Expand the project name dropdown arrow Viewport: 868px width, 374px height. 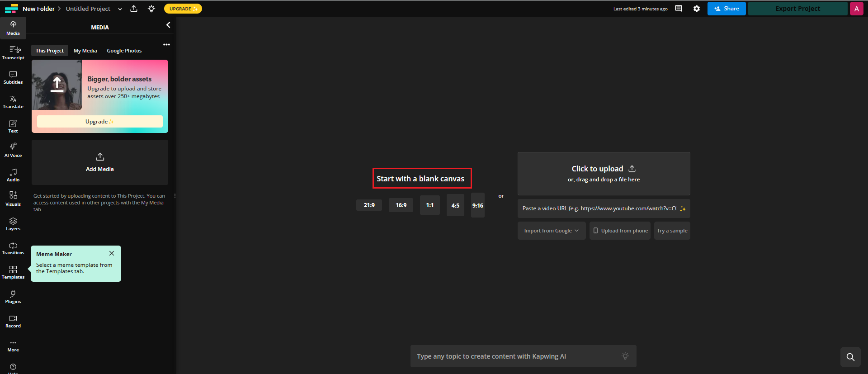(120, 9)
